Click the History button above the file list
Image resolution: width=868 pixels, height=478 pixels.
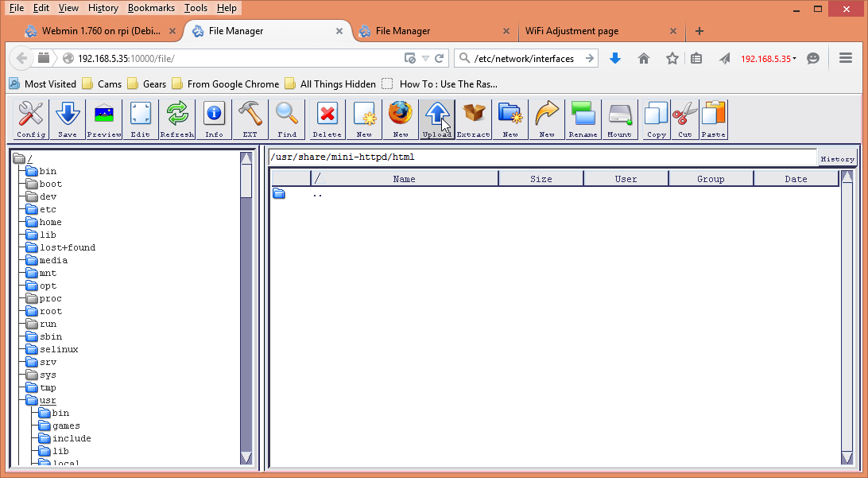pyautogui.click(x=838, y=158)
